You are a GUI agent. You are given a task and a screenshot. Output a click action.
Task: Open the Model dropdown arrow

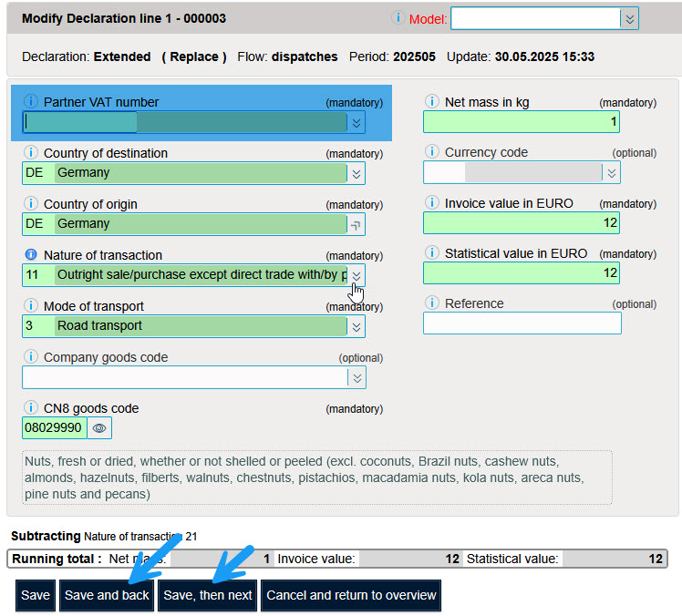coord(629,19)
